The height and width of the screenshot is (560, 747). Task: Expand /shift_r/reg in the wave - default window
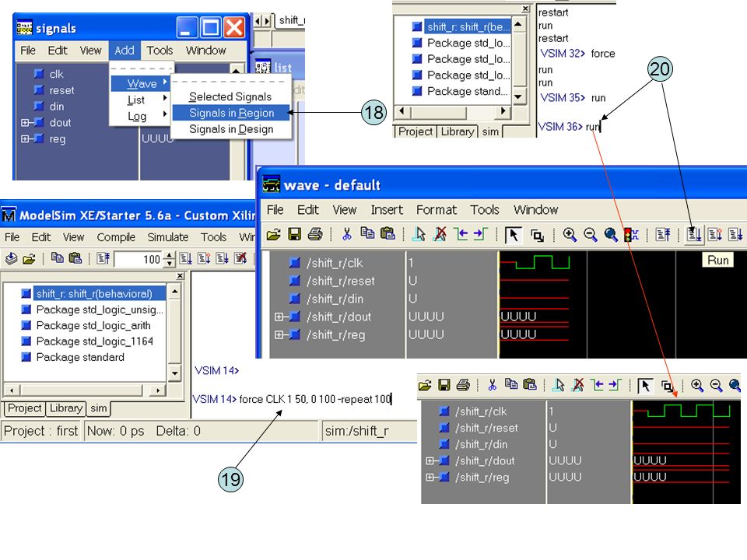point(279,334)
